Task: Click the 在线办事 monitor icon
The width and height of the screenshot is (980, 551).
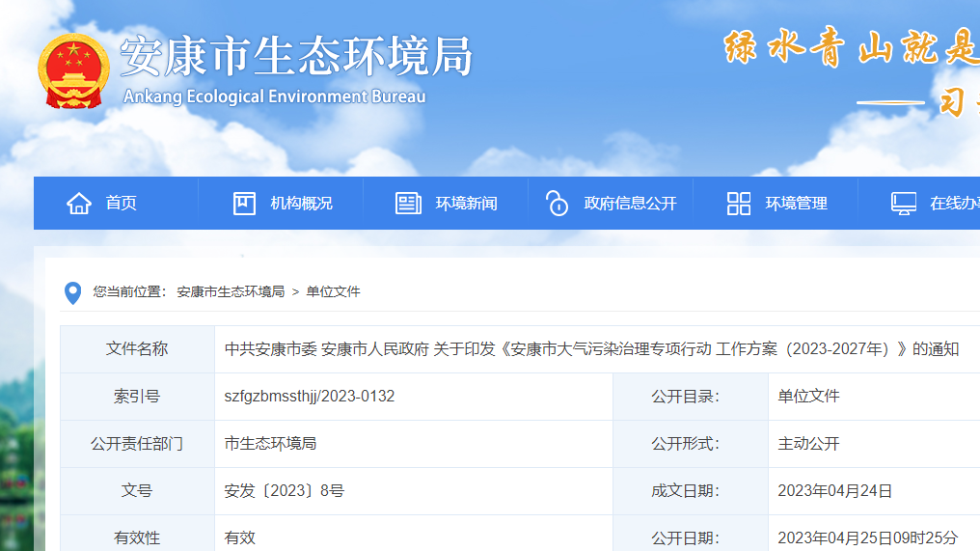Action: (904, 204)
